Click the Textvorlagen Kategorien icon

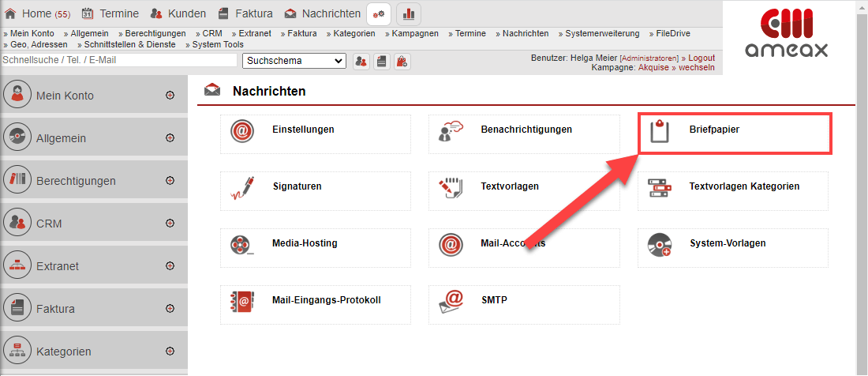660,188
